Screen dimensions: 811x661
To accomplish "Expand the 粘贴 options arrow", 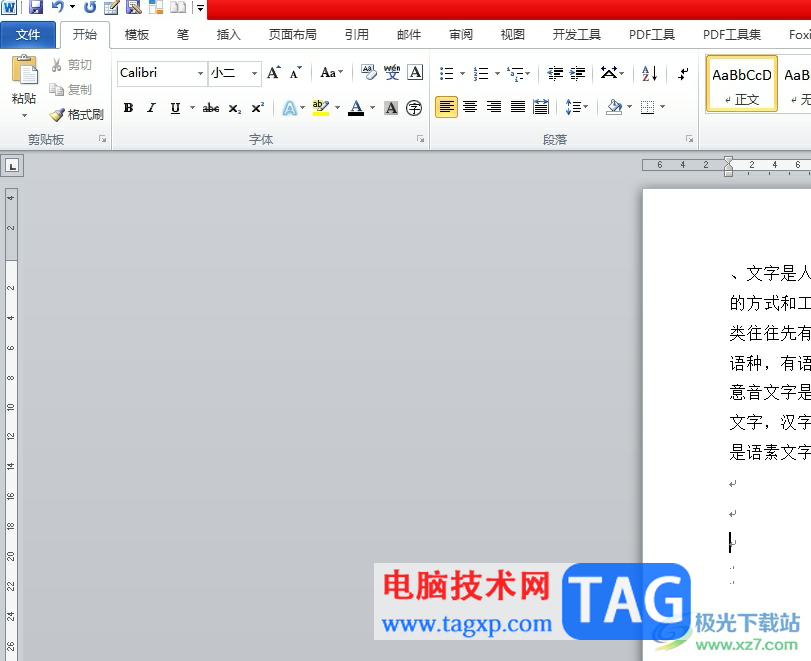I will (x=24, y=115).
